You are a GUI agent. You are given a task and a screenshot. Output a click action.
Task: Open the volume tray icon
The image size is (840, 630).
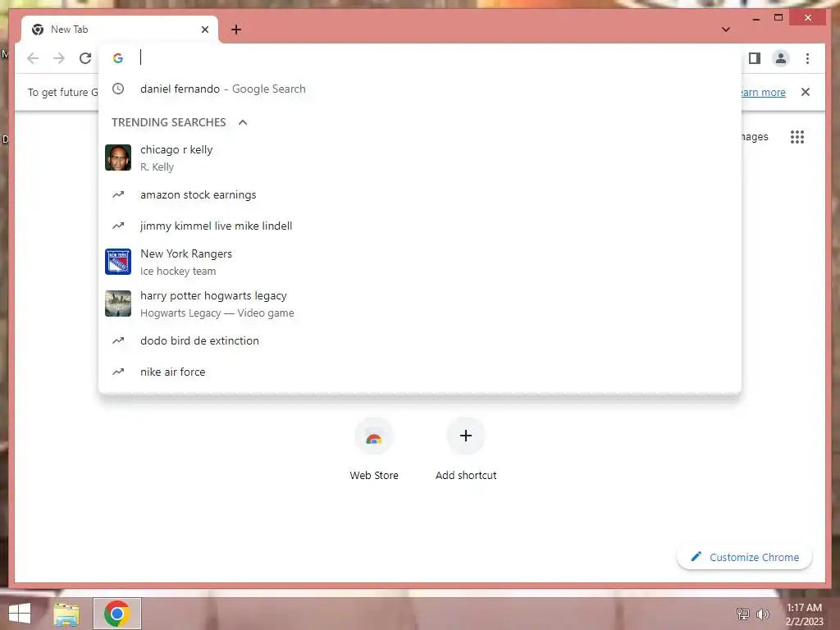(762, 614)
